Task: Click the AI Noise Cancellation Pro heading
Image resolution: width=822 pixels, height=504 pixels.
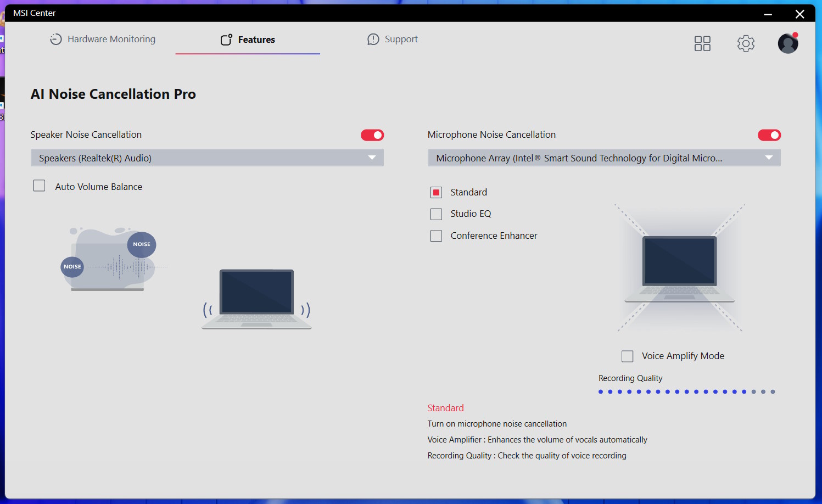Action: pyautogui.click(x=113, y=94)
